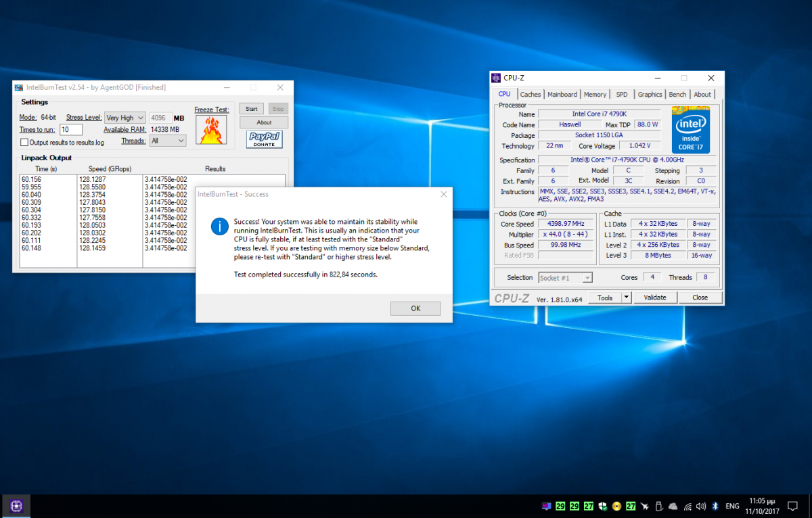Switch to the Memory tab
812x518 pixels.
(x=595, y=95)
